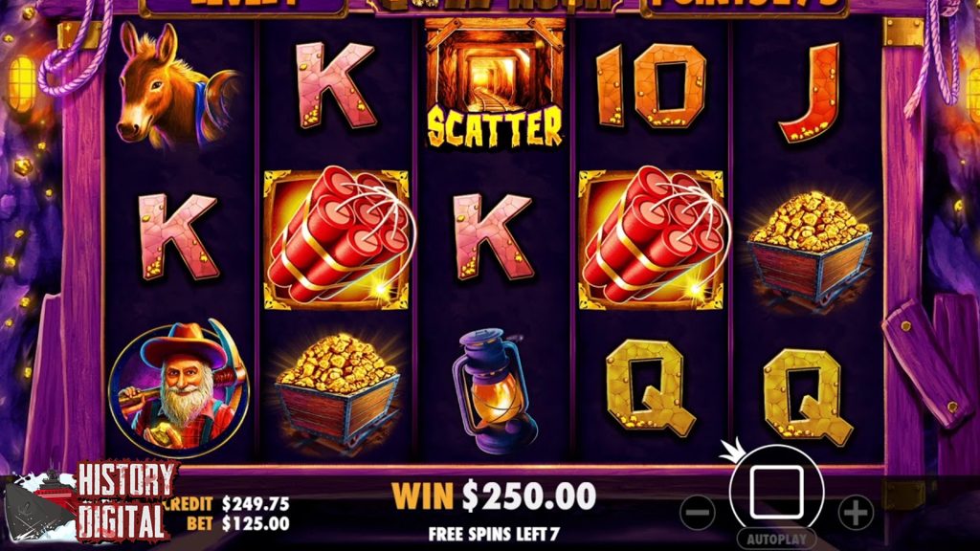Click the oil lantern symbol
Screen dimensions: 980x551
pos(494,390)
